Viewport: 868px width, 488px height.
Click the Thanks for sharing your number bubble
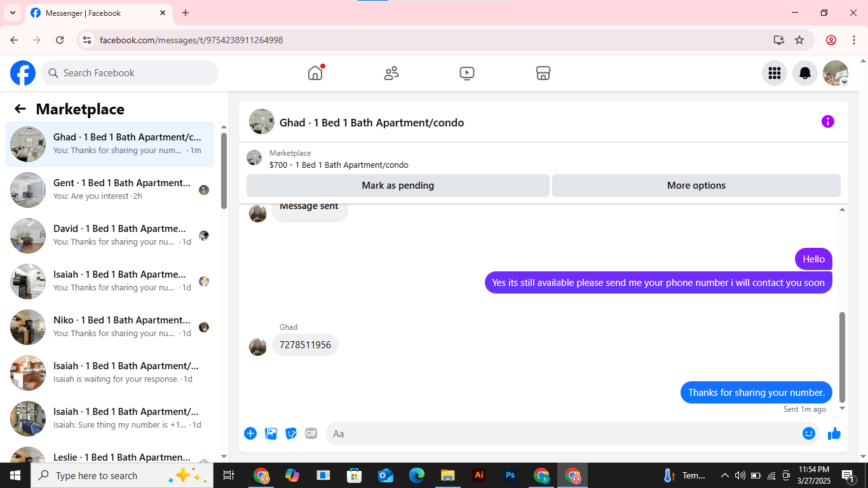coord(756,393)
